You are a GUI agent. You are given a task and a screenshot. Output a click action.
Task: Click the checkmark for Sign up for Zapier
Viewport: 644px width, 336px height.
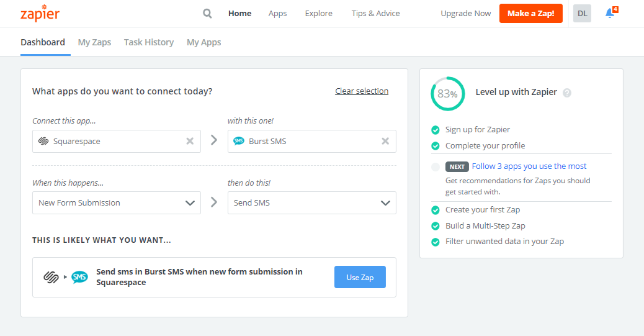(436, 130)
